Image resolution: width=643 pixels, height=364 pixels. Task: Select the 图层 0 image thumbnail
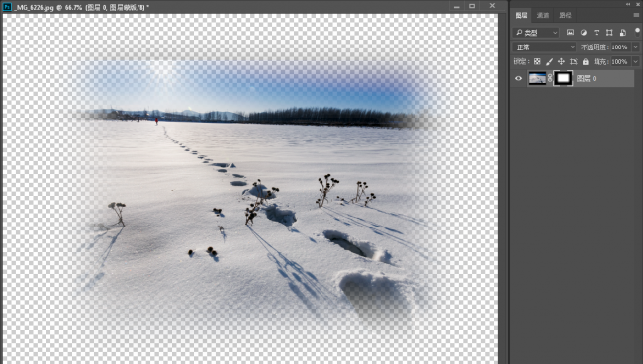tap(537, 78)
